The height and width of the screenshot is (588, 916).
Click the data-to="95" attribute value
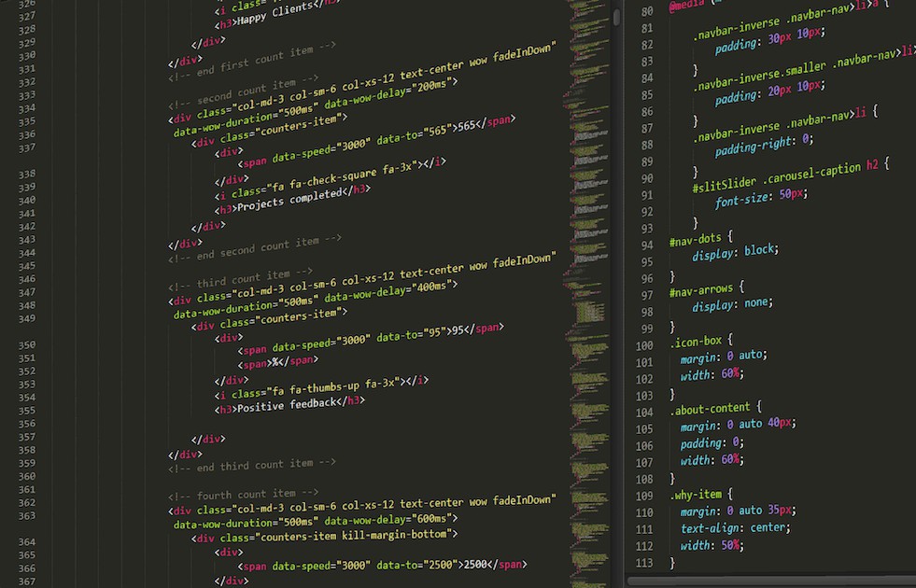coord(411,334)
